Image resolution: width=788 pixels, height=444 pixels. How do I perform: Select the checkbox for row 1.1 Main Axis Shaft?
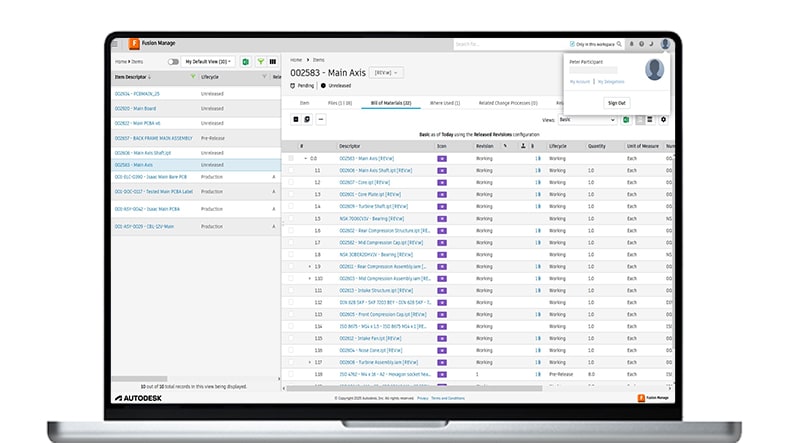click(x=291, y=171)
